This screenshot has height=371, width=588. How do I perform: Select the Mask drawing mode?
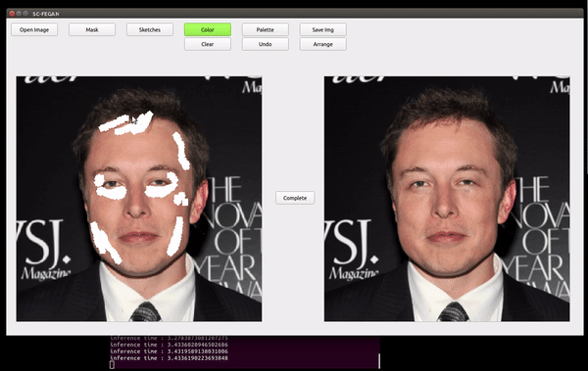click(x=92, y=29)
